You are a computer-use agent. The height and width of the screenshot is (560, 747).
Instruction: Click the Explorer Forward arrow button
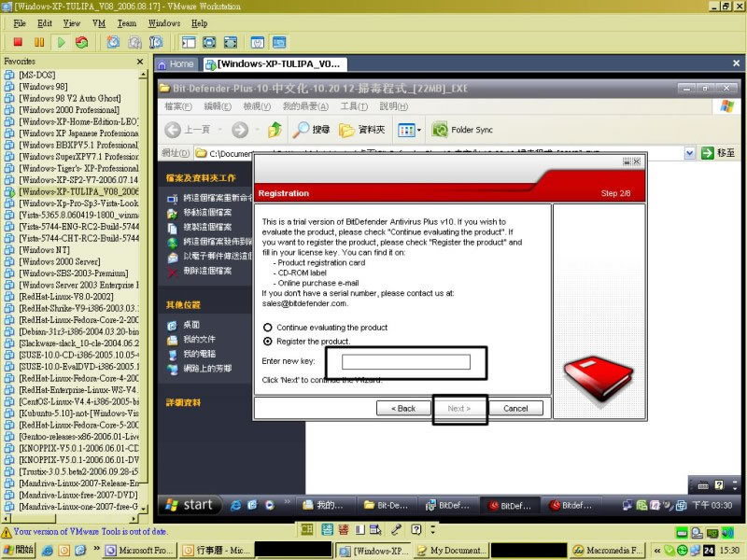pyautogui.click(x=240, y=129)
